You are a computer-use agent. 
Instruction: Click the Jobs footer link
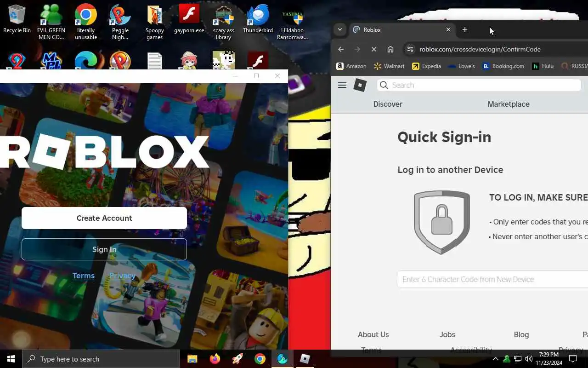pyautogui.click(x=447, y=334)
